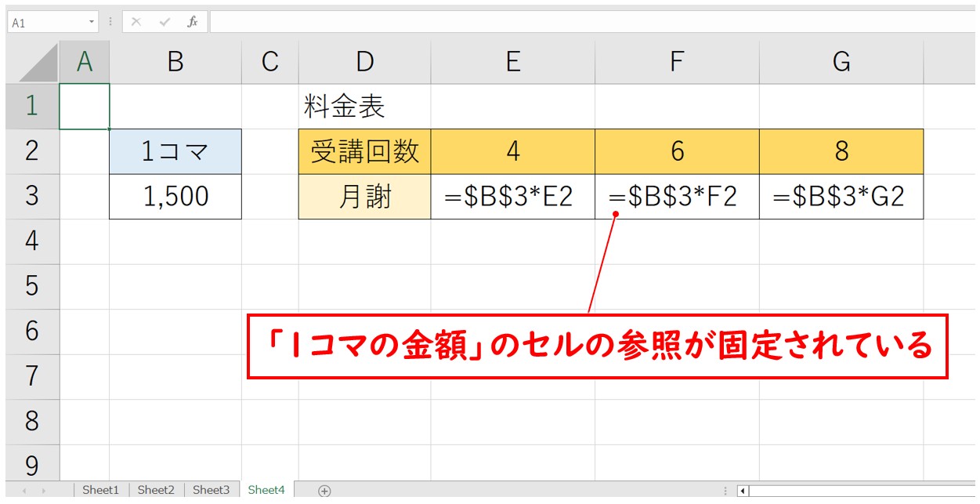This screenshot has width=980, height=504.
Task: Click formula cell =$B$3*G2
Action: [841, 197]
